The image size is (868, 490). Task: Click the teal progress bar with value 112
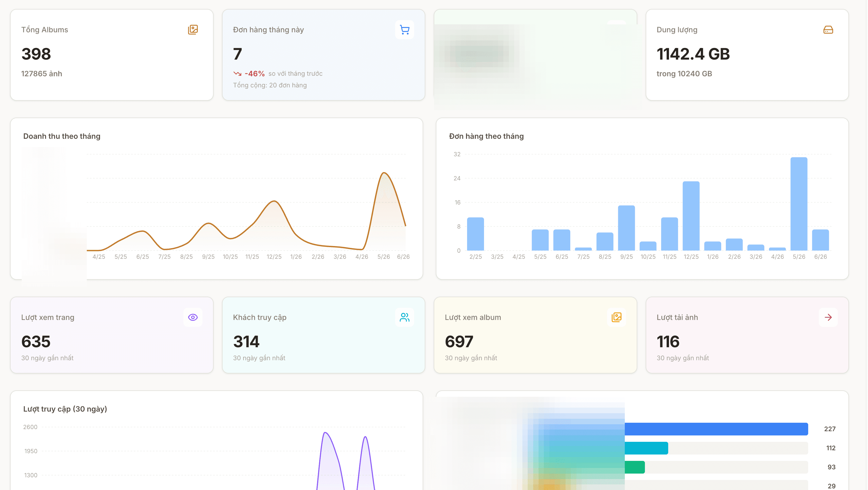pyautogui.click(x=646, y=448)
